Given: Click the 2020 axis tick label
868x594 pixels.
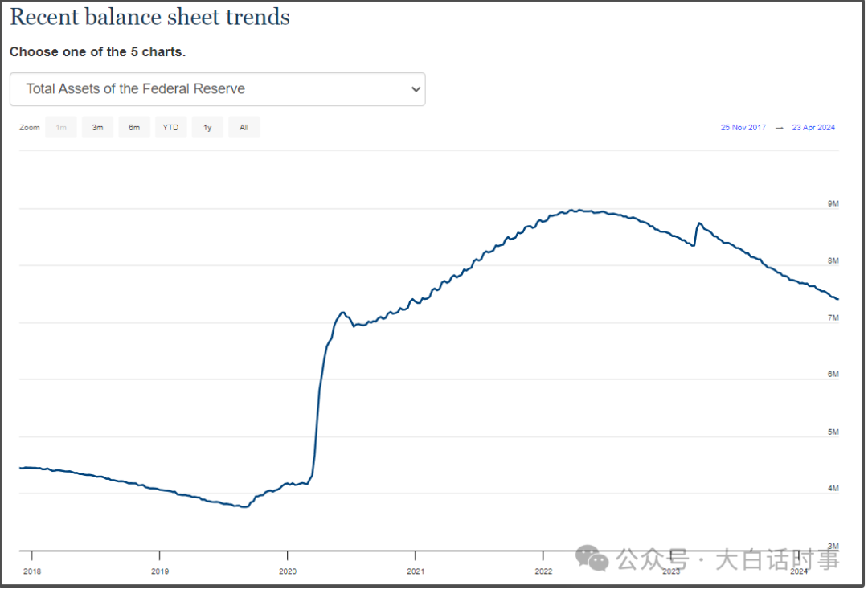Looking at the screenshot, I should [x=288, y=571].
